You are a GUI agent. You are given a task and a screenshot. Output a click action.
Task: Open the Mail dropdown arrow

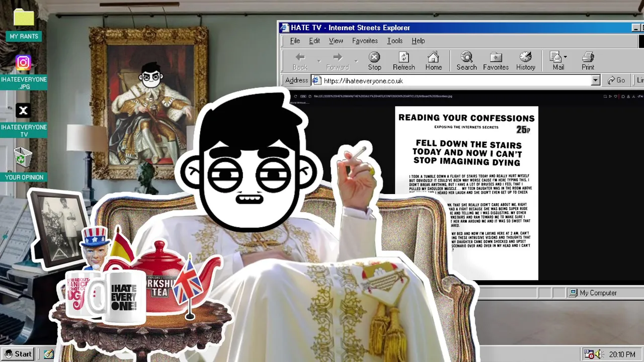click(566, 57)
